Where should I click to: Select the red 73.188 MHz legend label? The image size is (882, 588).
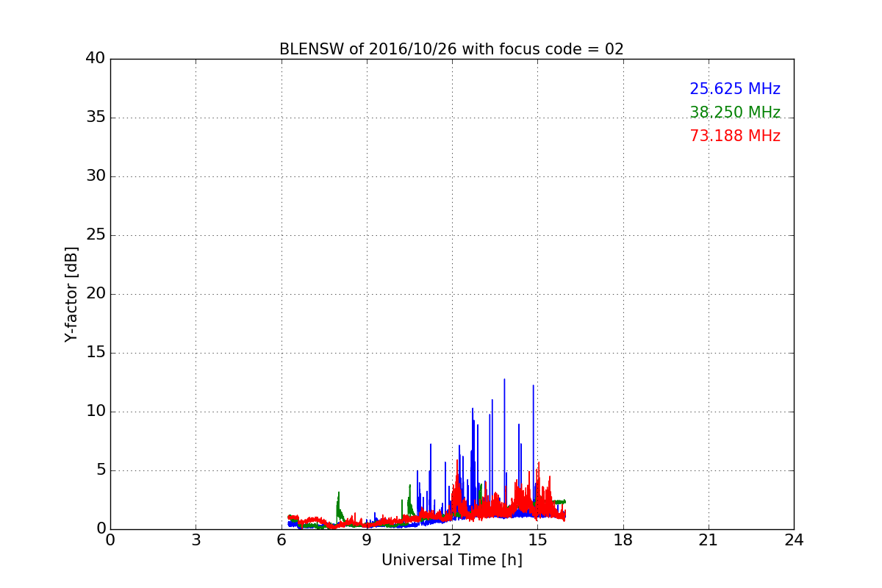pos(735,136)
